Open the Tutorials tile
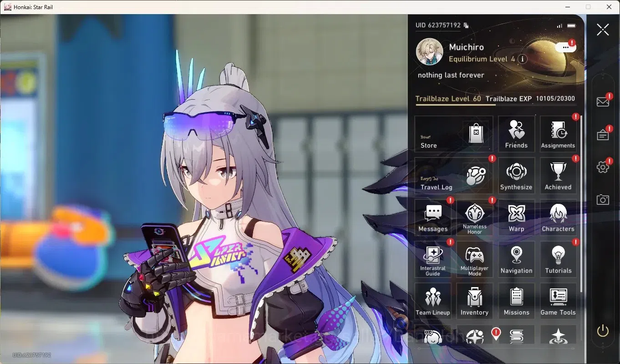Screen dimensions: 620x364 coord(558,259)
